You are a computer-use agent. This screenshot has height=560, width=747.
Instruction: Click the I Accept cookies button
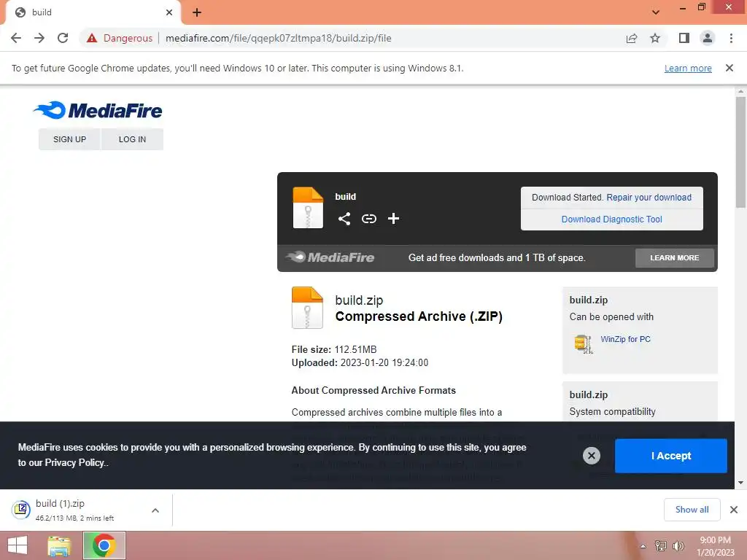[671, 456]
